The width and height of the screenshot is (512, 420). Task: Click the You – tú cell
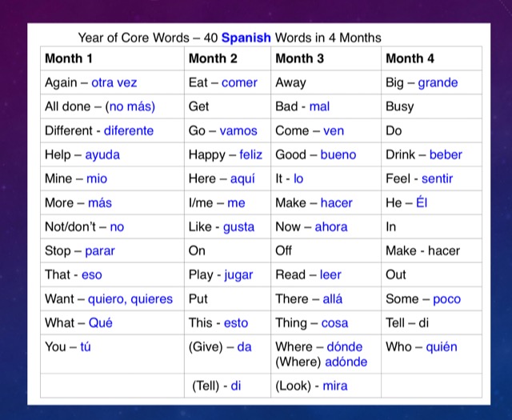112,354
